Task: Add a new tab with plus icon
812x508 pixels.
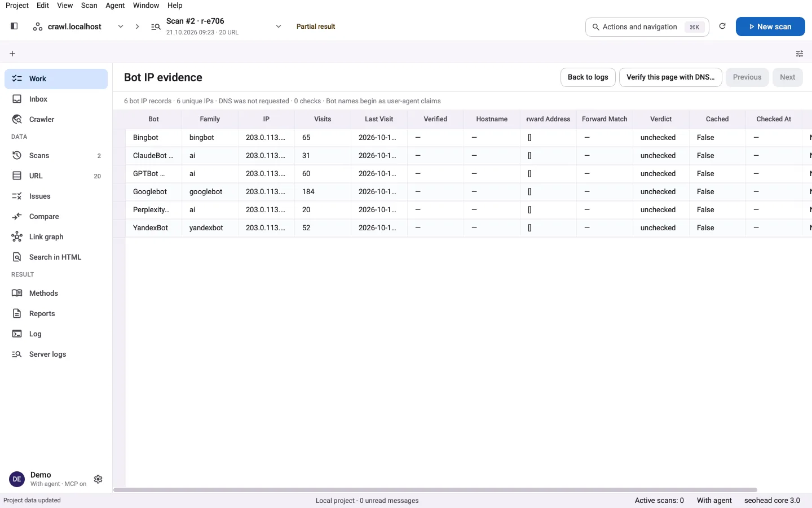Action: tap(12, 54)
